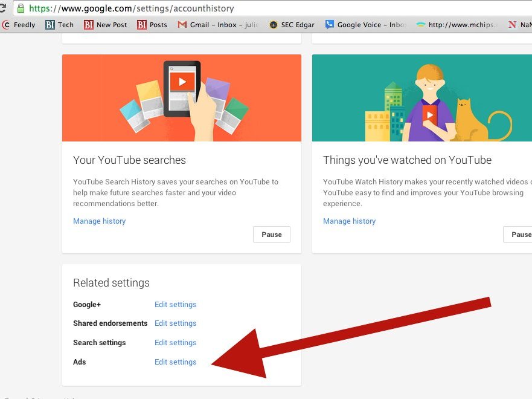
Task: Pause YouTube search history
Action: (271, 235)
